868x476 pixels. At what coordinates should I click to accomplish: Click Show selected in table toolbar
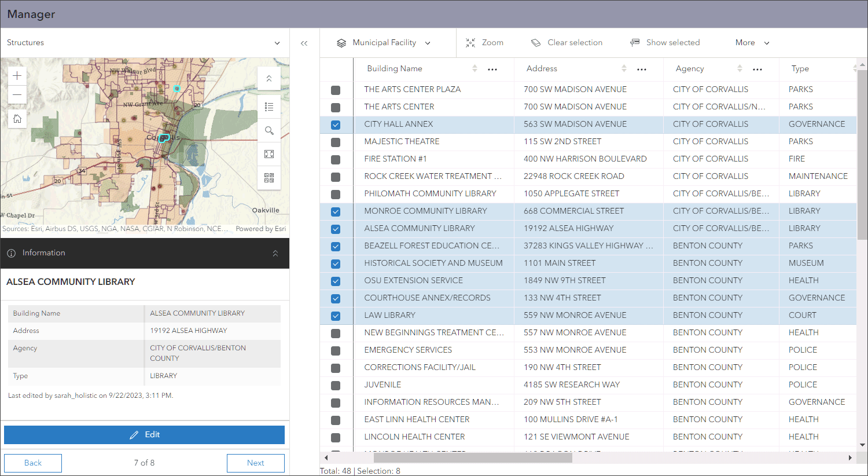coord(665,43)
